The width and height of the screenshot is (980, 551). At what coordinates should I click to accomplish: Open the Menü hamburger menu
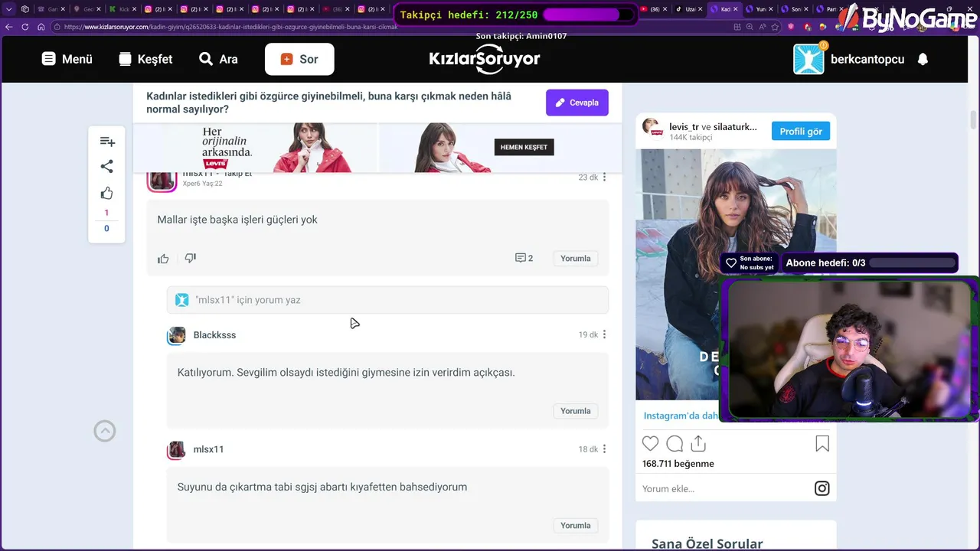coord(67,59)
